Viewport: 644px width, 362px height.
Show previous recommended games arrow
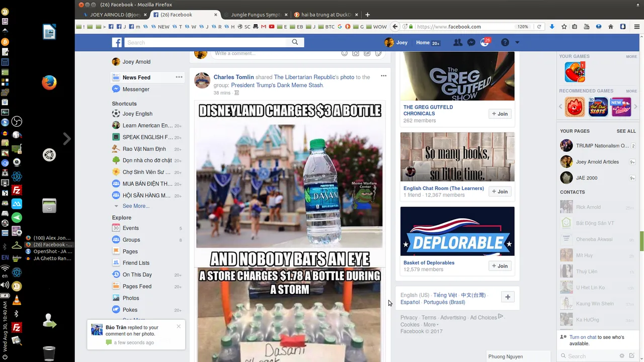[561, 107]
